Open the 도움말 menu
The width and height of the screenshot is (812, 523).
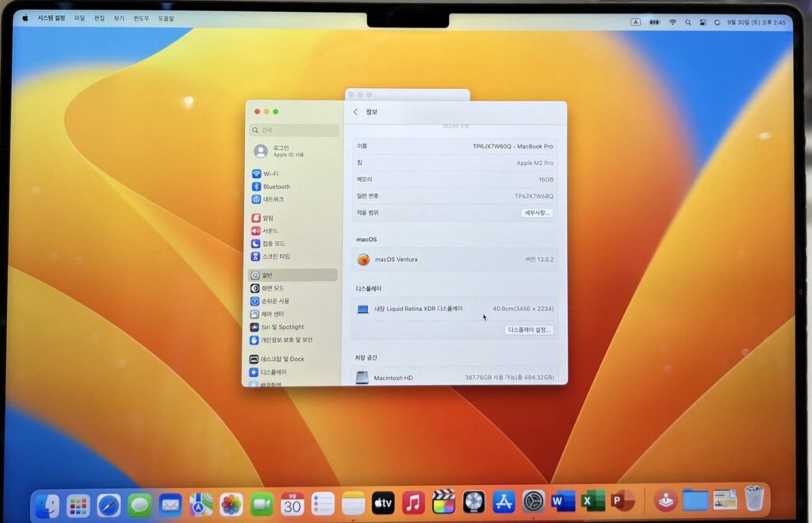(167, 18)
